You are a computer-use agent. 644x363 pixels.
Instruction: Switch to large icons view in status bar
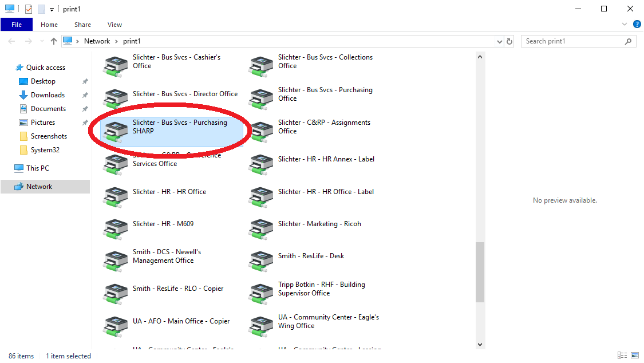click(635, 356)
